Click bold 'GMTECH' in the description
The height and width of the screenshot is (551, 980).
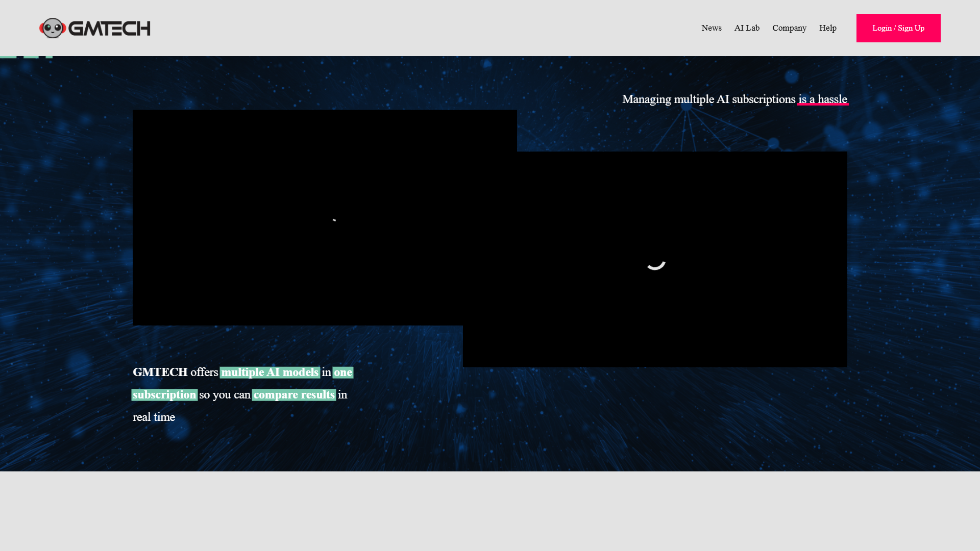point(160,372)
